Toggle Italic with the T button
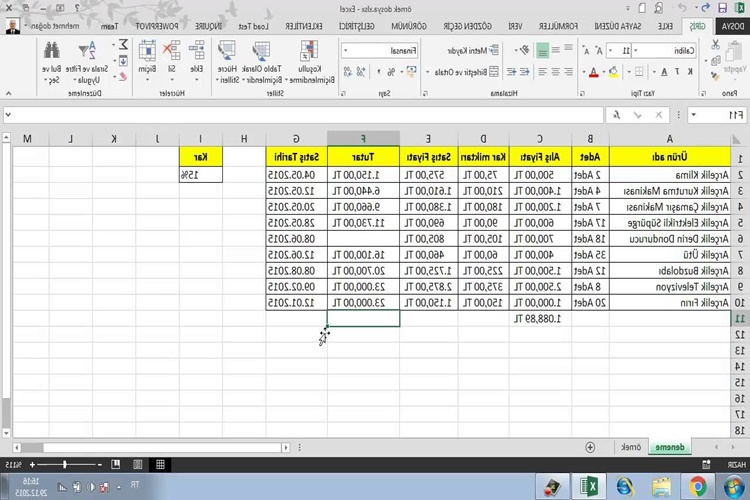The width and height of the screenshot is (750, 500). pos(677,72)
